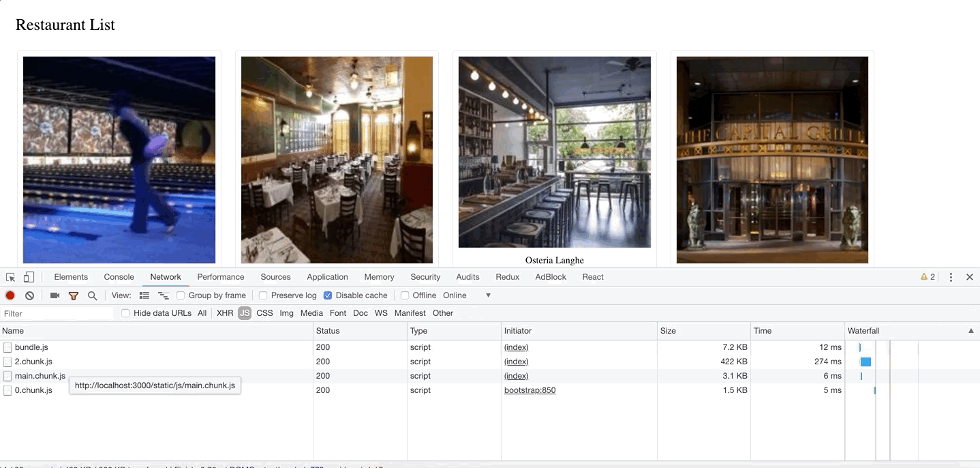Enable Group by frame checkbox
This screenshot has height=468, width=980.
[x=181, y=295]
